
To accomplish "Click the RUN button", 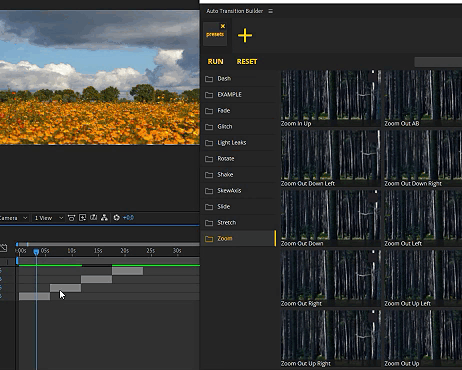I will point(215,61).
